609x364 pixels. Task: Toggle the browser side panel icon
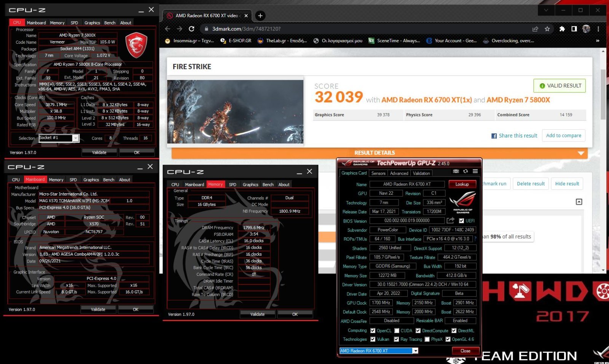(574, 29)
